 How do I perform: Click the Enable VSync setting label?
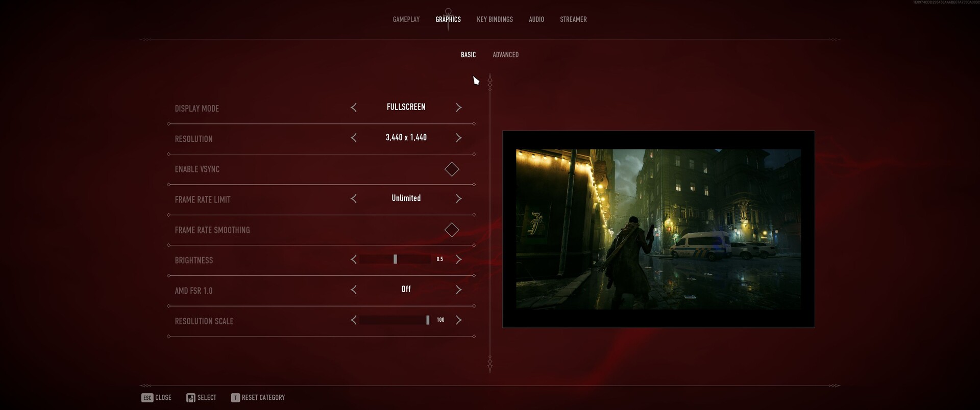tap(197, 169)
